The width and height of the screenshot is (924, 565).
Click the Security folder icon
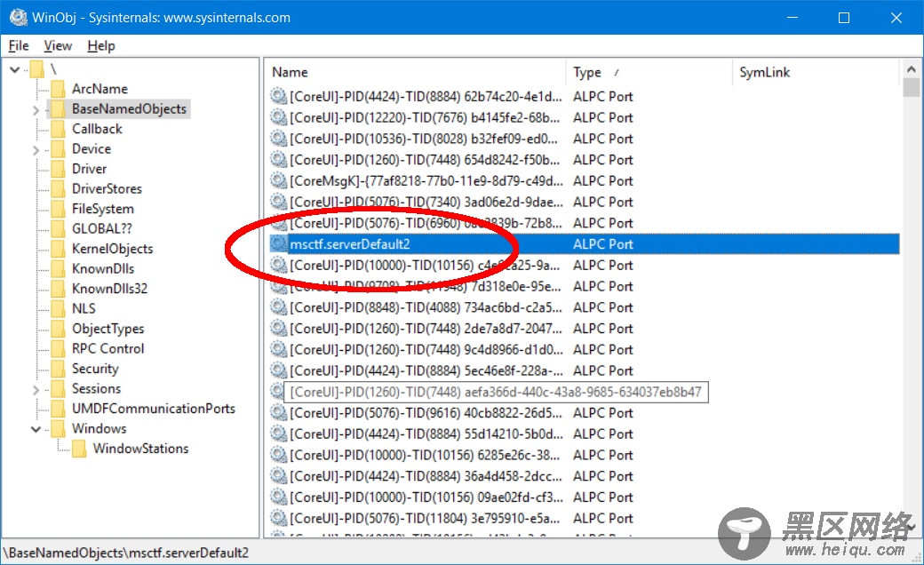pos(58,369)
